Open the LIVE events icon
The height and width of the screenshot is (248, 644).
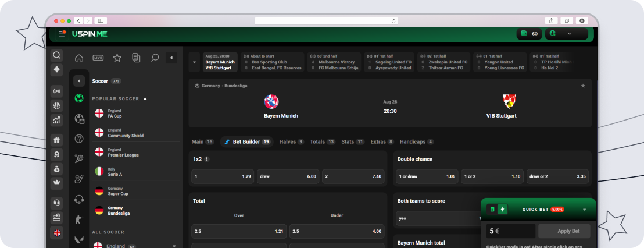coord(98,58)
